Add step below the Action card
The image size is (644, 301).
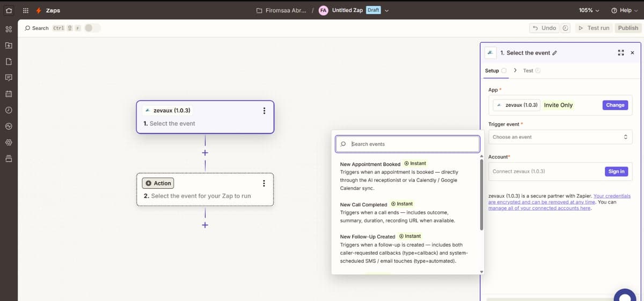[x=204, y=225]
